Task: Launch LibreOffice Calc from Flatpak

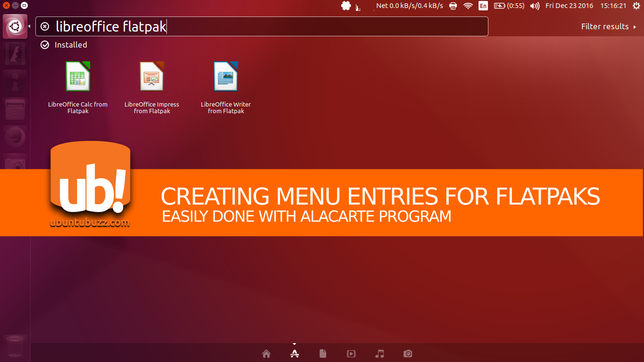Action: pyautogui.click(x=77, y=76)
